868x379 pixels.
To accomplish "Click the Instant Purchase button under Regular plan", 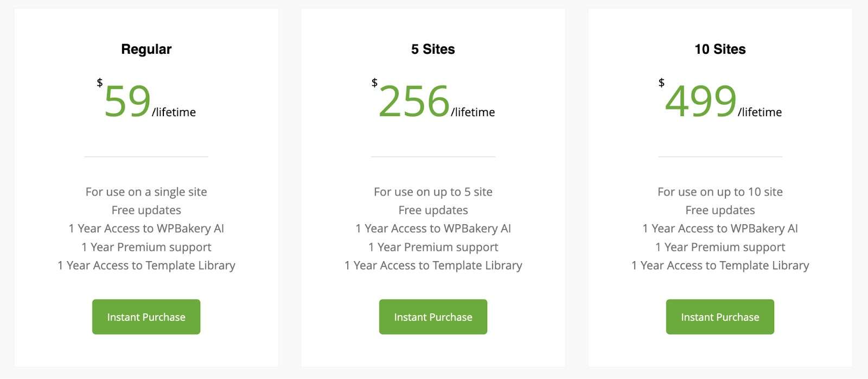I will pyautogui.click(x=145, y=317).
